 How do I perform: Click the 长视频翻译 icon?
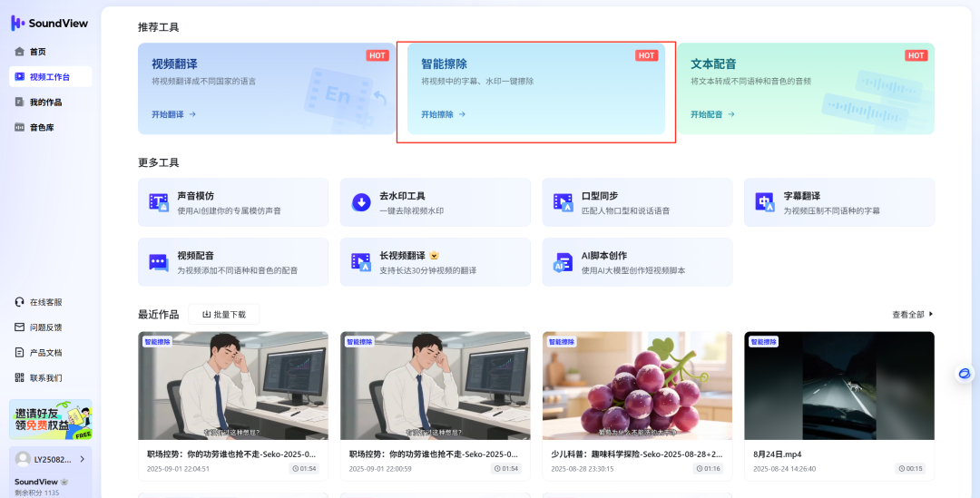[x=361, y=262]
